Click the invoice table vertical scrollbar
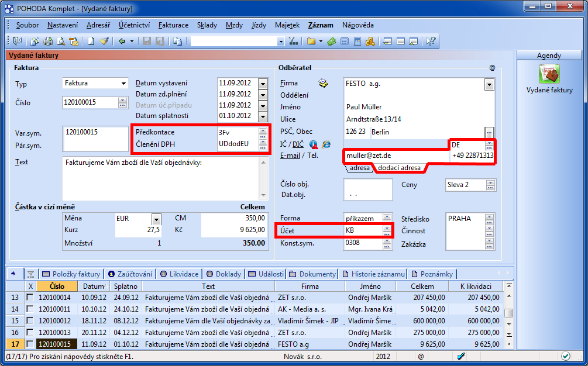This screenshot has width=588, height=366. pos(509,315)
